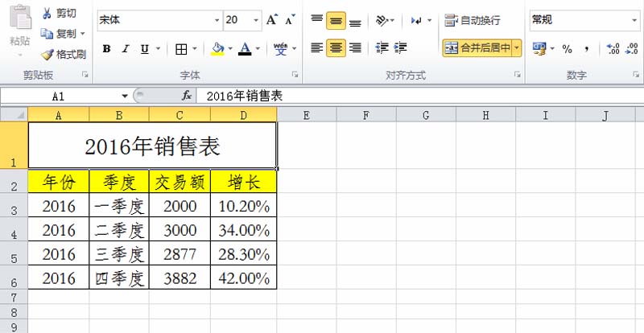Select the cell containing 10.20%
This screenshot has height=333, width=644.
point(244,205)
